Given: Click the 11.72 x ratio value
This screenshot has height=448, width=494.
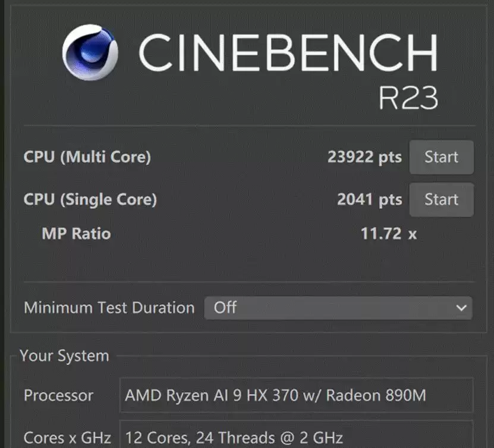Looking at the screenshot, I should pyautogui.click(x=388, y=234).
